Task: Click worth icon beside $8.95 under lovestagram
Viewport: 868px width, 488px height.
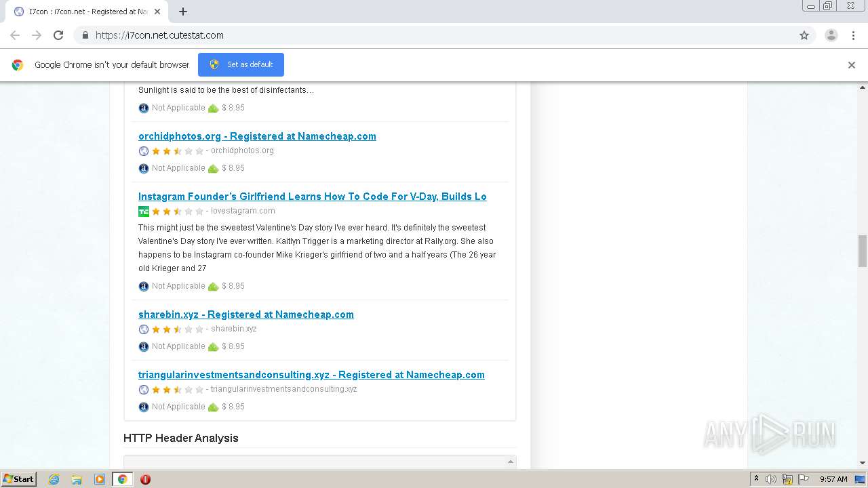Action: [213, 287]
